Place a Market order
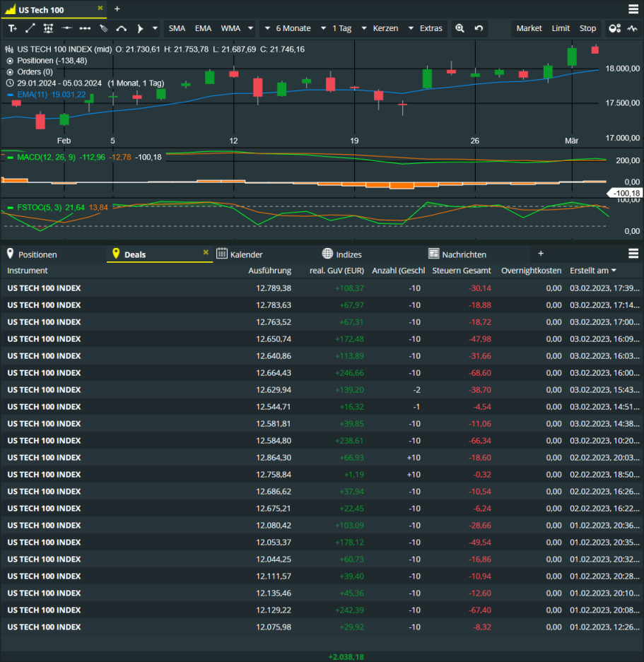 click(529, 28)
